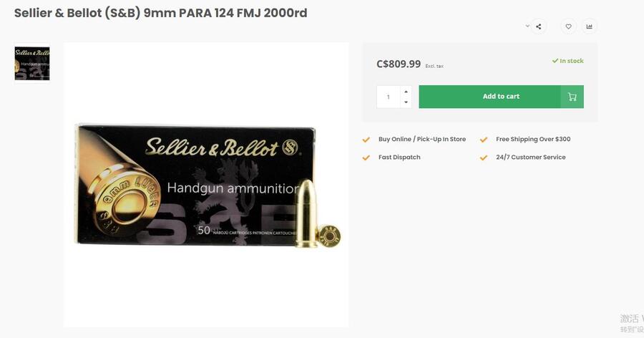Screen dimensions: 644x338
Task: Click Buy Online / Pick-Up In Store text
Action: coord(421,139)
